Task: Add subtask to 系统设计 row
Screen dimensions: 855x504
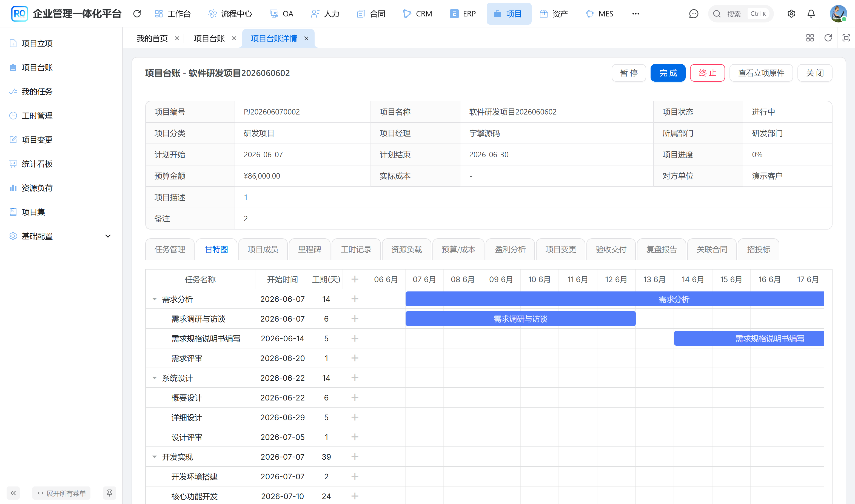Action: pos(355,378)
